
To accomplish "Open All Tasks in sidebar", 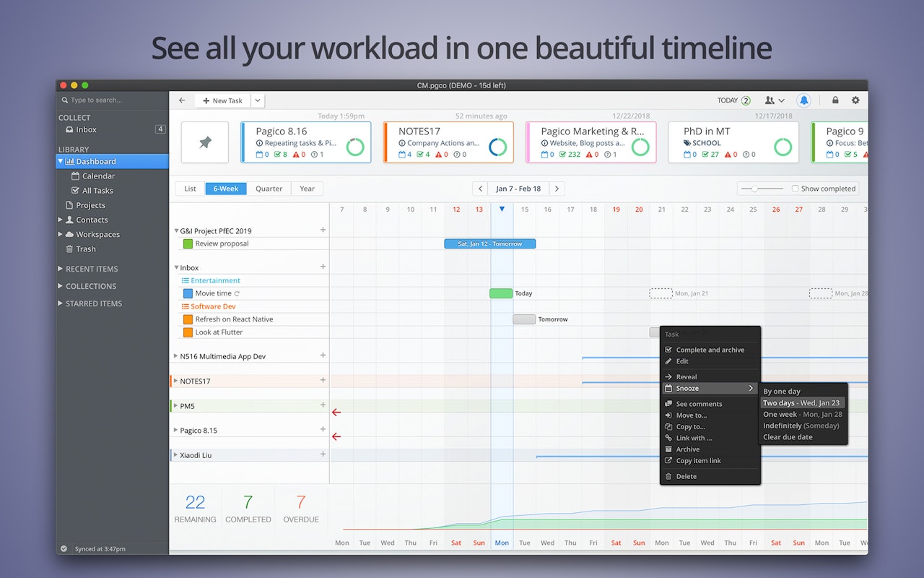I will point(97,191).
